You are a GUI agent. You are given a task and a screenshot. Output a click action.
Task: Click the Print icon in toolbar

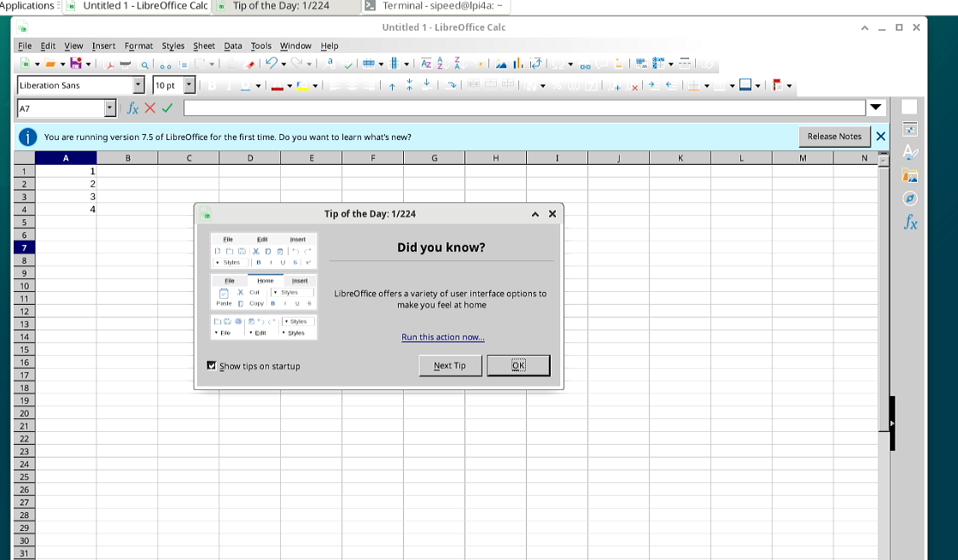[126, 64]
